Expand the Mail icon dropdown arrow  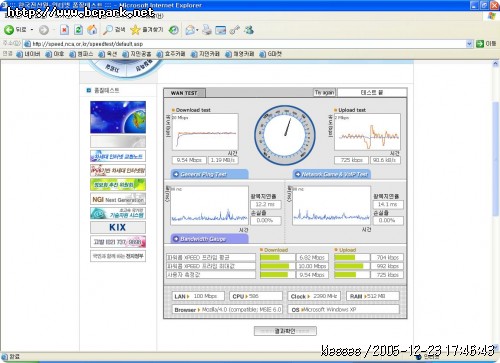point(197,30)
